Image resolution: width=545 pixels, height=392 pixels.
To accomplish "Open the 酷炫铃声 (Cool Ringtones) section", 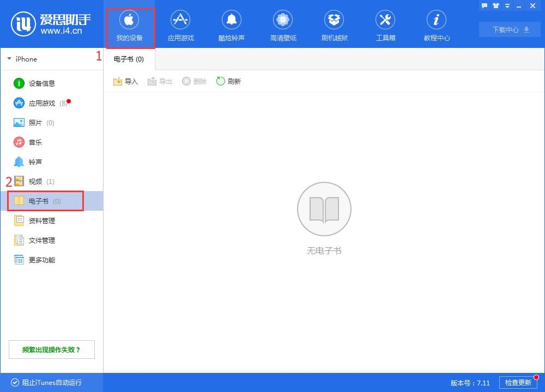I will click(232, 24).
